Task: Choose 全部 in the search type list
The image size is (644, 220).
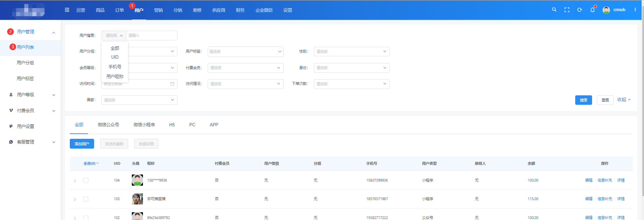Action: 115,48
